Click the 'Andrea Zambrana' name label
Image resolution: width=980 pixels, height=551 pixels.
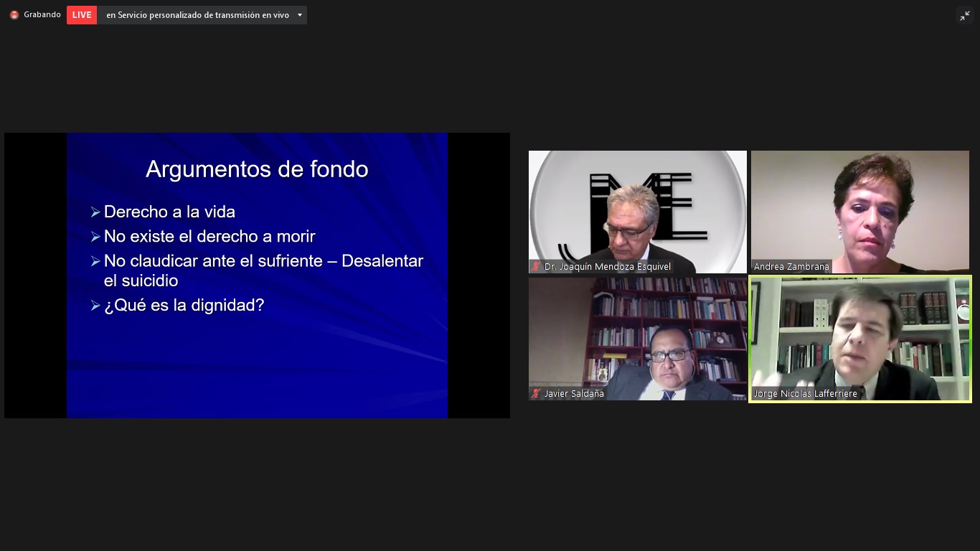click(x=791, y=267)
